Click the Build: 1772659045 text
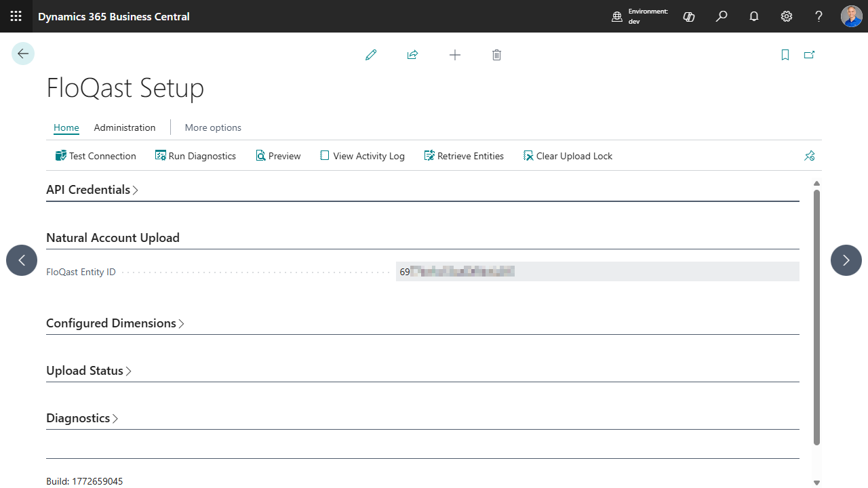The height and width of the screenshot is (488, 868). [x=85, y=481]
